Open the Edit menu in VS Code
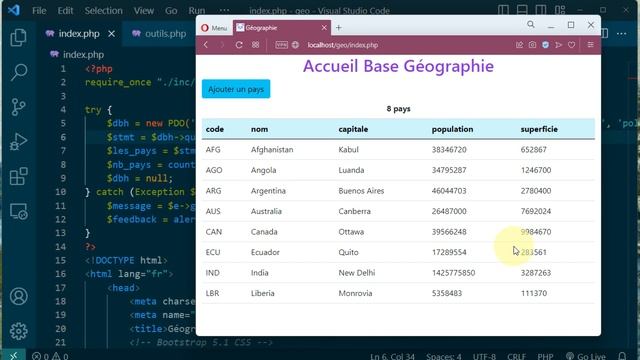640x360 pixels. click(65, 11)
